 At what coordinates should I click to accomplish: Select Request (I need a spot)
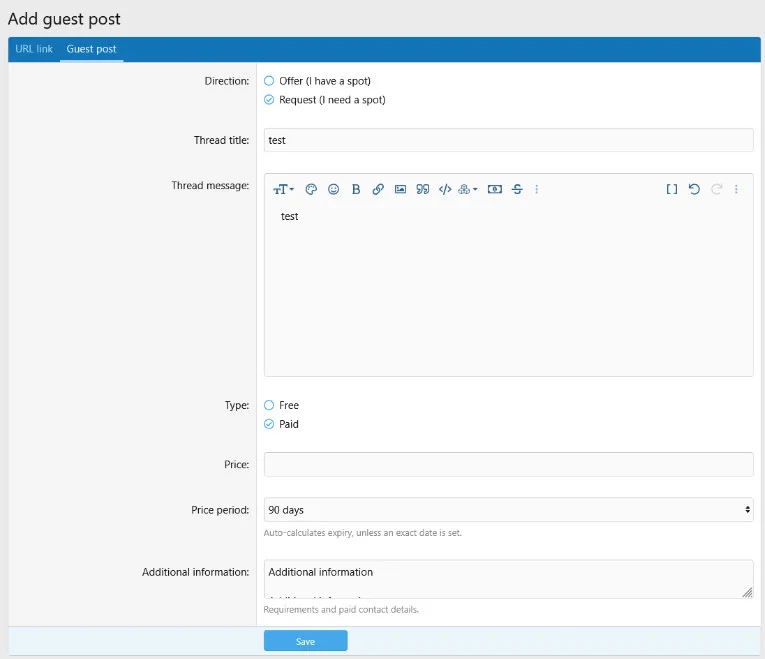point(269,100)
